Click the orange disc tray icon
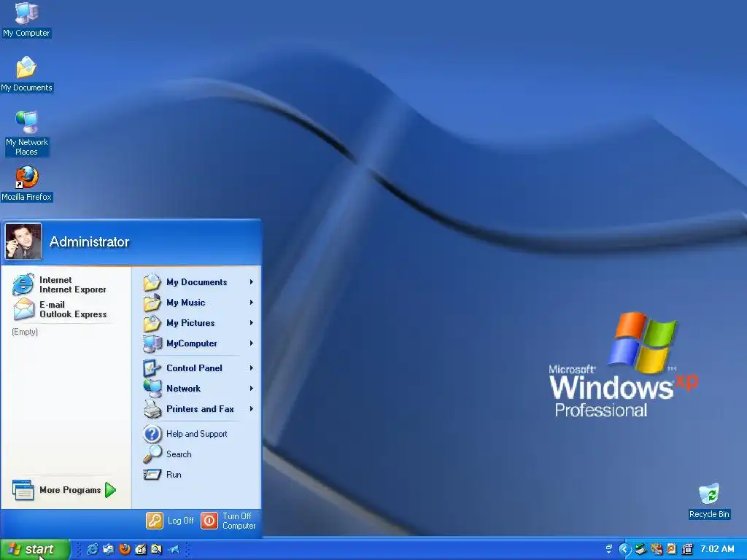The width and height of the screenshot is (747, 560). click(x=672, y=549)
